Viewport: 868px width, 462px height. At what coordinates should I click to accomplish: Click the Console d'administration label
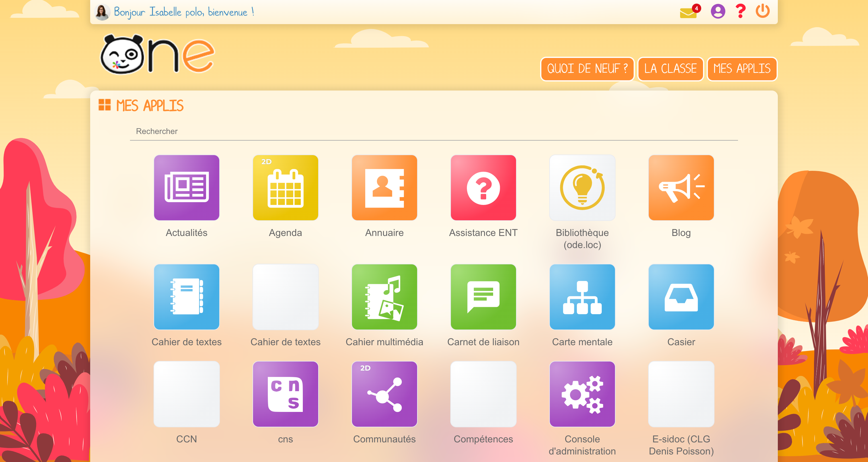point(582,445)
